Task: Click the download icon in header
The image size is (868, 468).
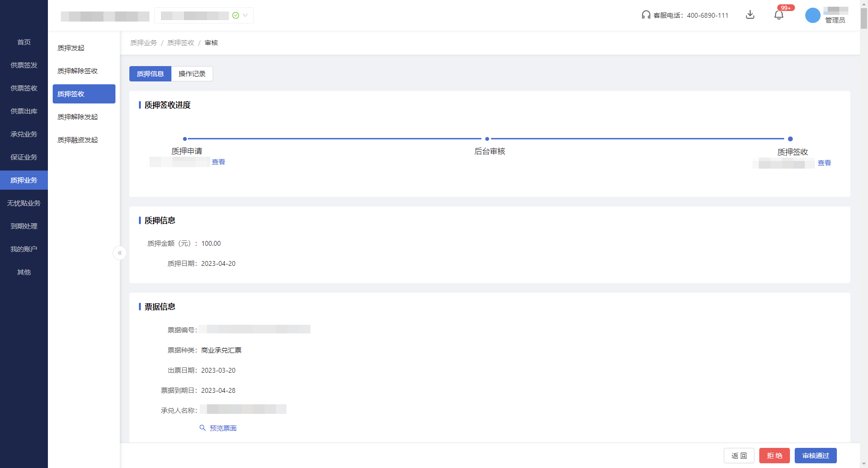Action: tap(750, 15)
